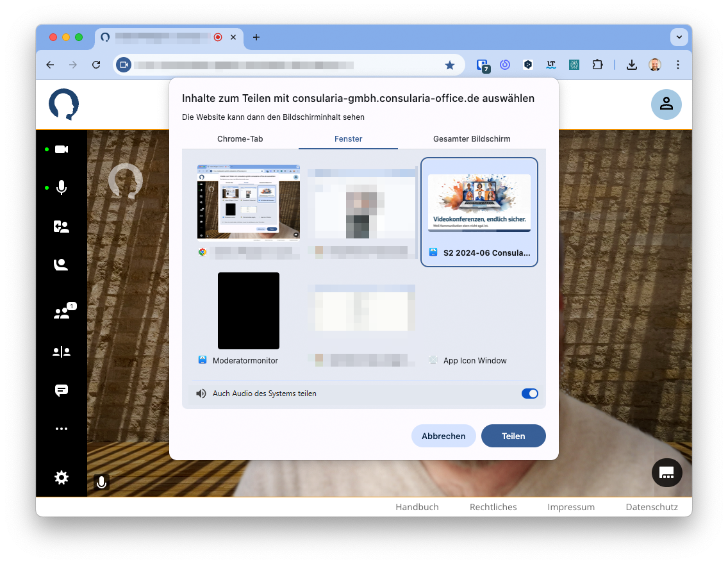728x564 pixels.
Task: Switch to the Chrome-Tab tab
Action: pyautogui.click(x=240, y=139)
